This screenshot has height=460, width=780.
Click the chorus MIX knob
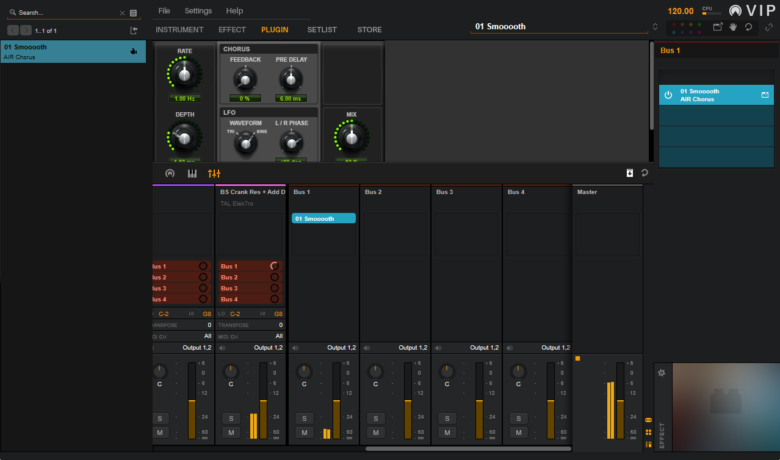[351, 137]
